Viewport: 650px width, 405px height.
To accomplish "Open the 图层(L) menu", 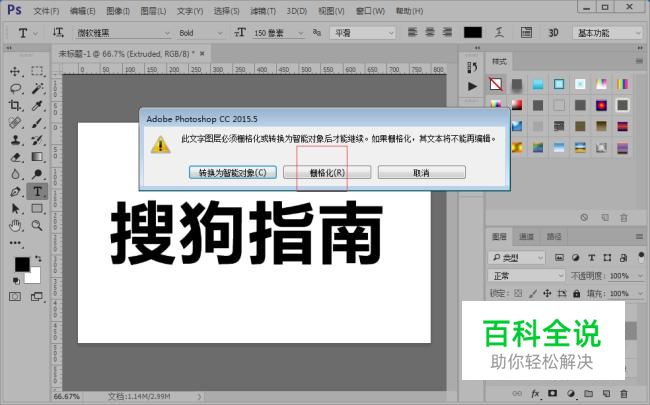I will tap(153, 11).
